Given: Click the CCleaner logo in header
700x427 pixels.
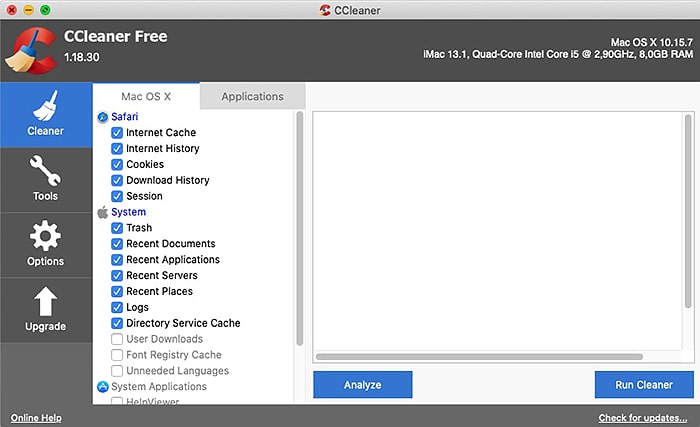Looking at the screenshot, I should coord(31,50).
